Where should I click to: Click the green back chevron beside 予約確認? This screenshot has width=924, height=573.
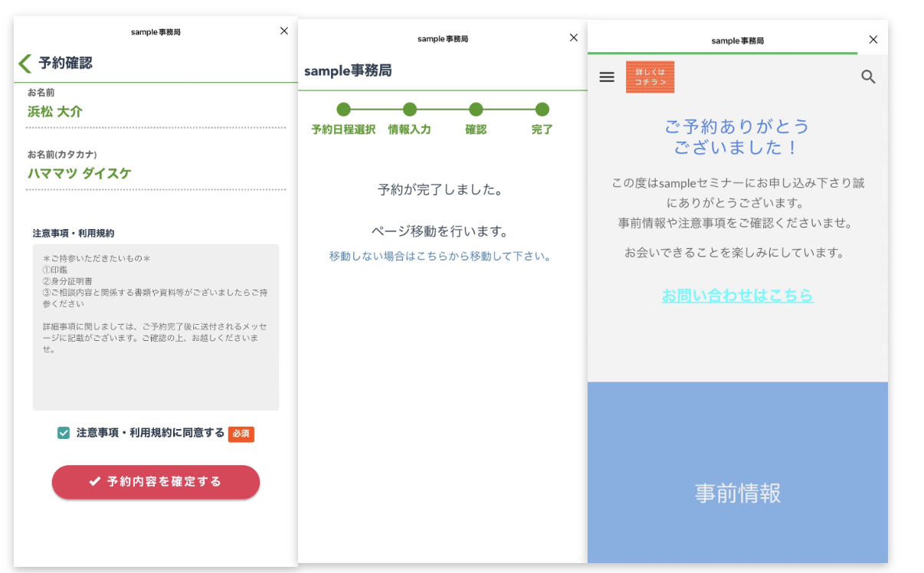coord(25,63)
